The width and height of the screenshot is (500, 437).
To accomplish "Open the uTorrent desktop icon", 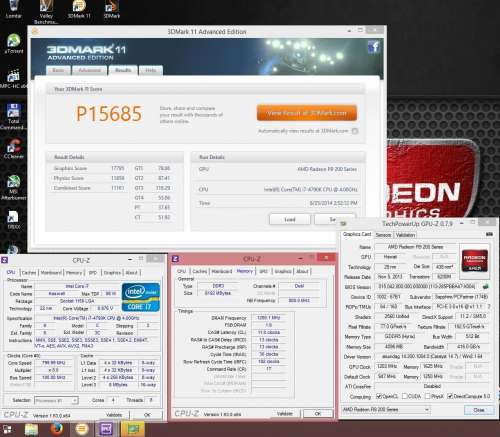I will [x=14, y=44].
